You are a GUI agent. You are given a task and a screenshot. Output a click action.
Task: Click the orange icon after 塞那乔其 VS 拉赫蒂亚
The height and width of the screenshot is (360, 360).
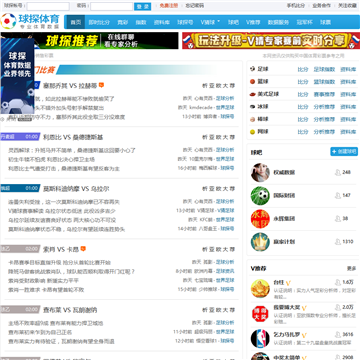[101, 85]
